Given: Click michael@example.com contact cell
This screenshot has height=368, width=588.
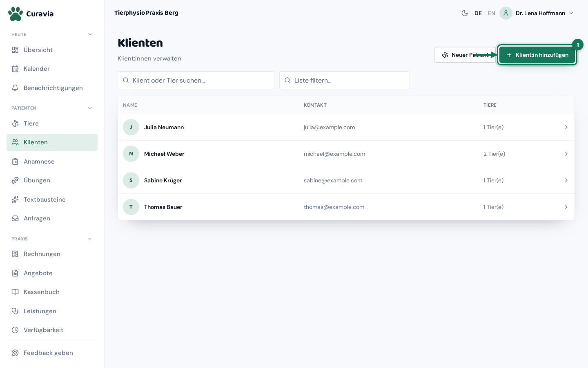Looking at the screenshot, I should 334,154.
